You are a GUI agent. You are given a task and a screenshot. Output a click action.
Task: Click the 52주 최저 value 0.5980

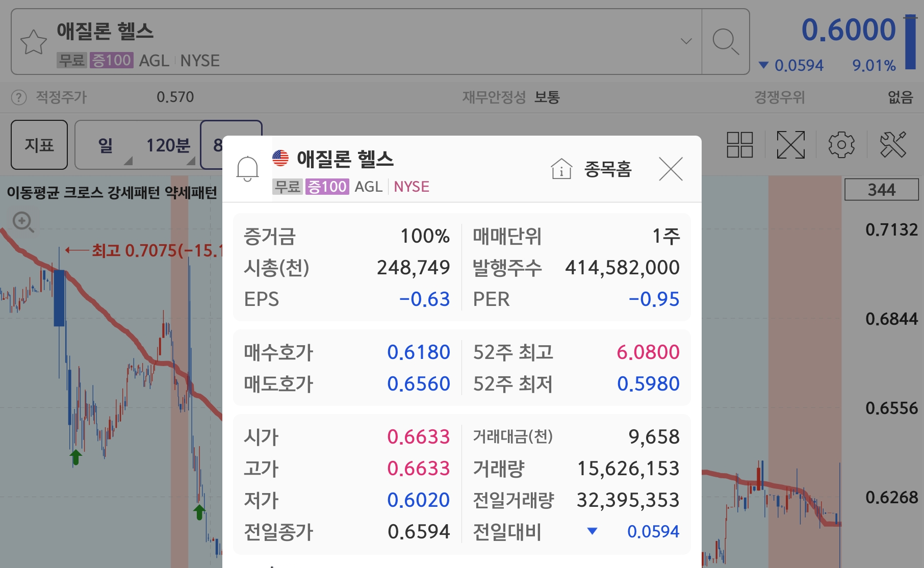tap(648, 384)
